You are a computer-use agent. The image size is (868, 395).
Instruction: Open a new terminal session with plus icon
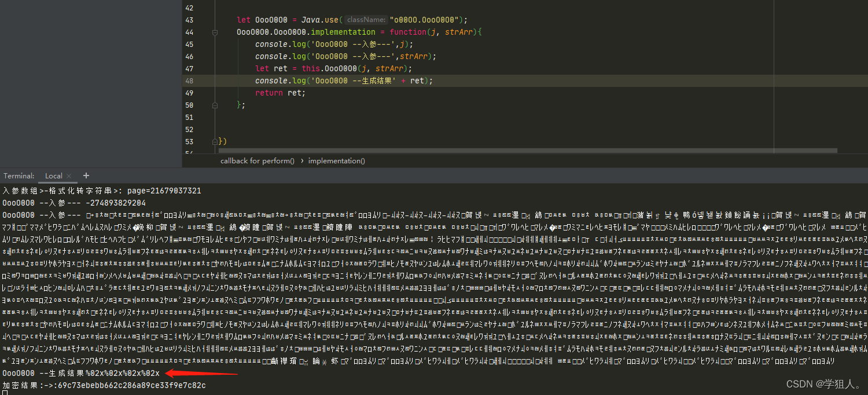point(86,175)
